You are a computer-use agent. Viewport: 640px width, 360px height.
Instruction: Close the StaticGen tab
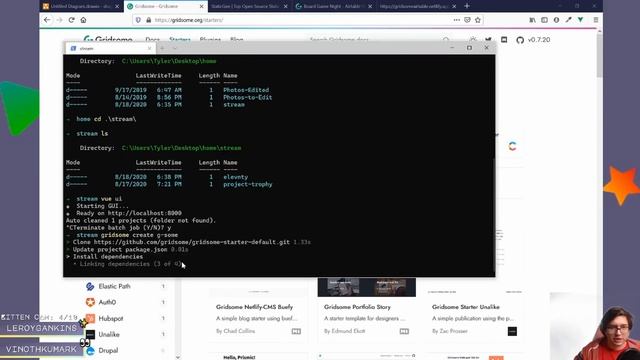[286, 7]
